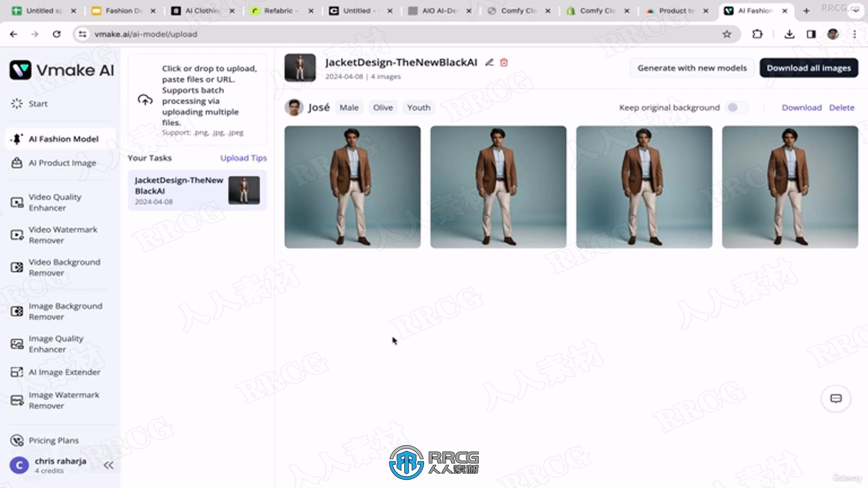Click Generate with new models button

(692, 68)
